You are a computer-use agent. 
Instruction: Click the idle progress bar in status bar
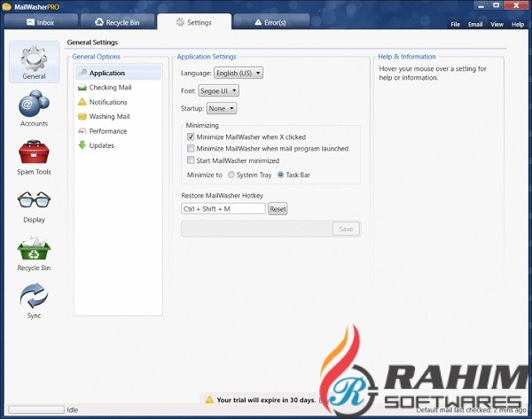point(36,409)
